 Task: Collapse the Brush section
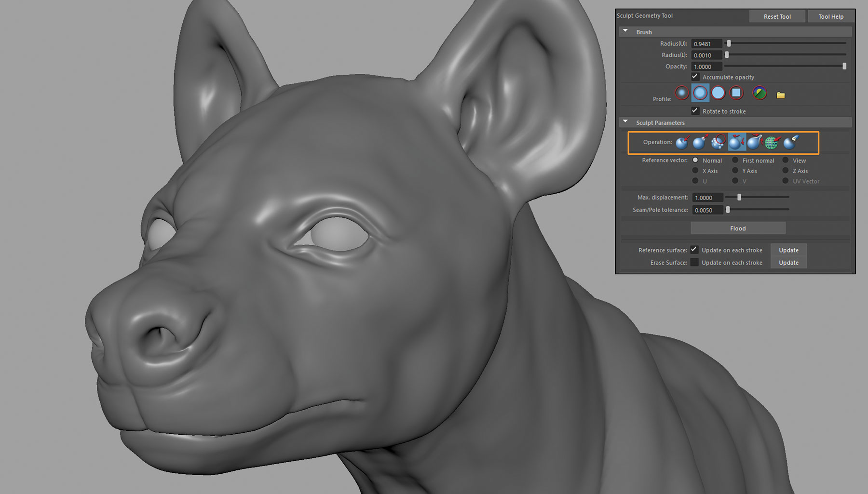click(625, 30)
